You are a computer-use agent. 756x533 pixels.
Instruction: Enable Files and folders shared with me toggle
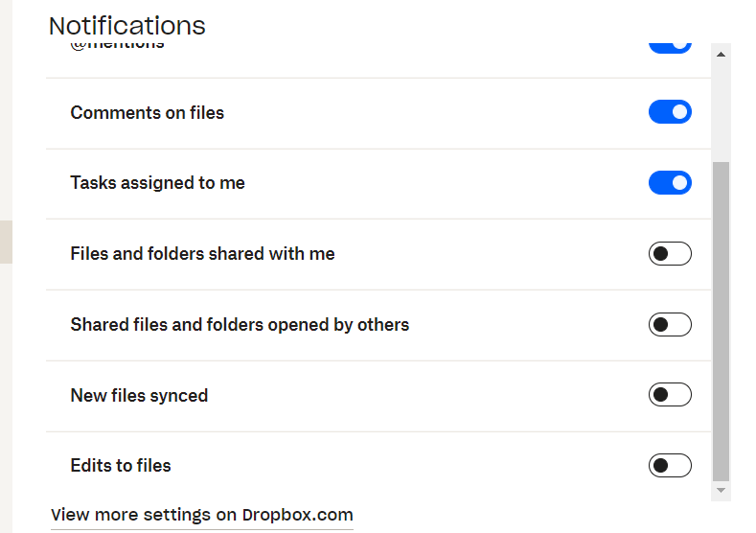tap(670, 254)
